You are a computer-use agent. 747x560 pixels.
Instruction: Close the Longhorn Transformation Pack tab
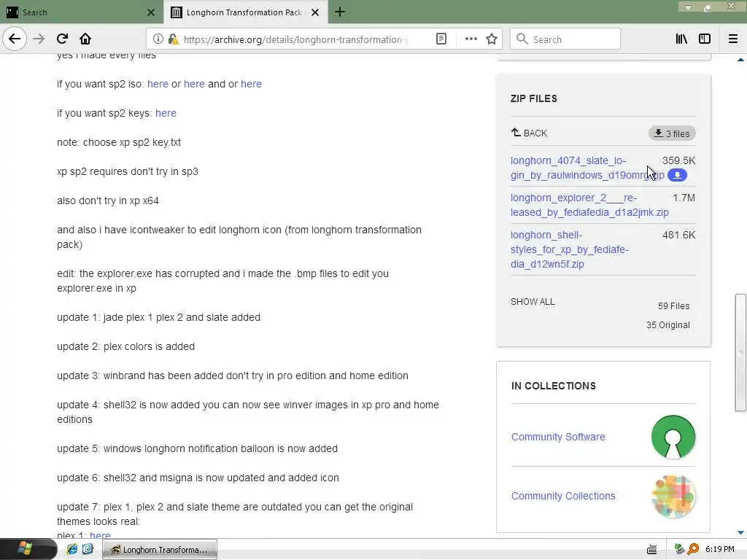(x=315, y=12)
